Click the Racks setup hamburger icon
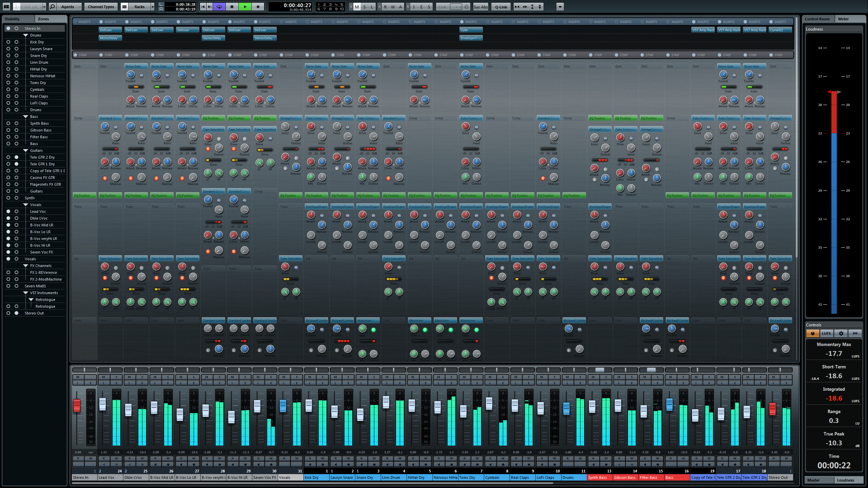This screenshot has height=488, width=868. pyautogui.click(x=124, y=6)
